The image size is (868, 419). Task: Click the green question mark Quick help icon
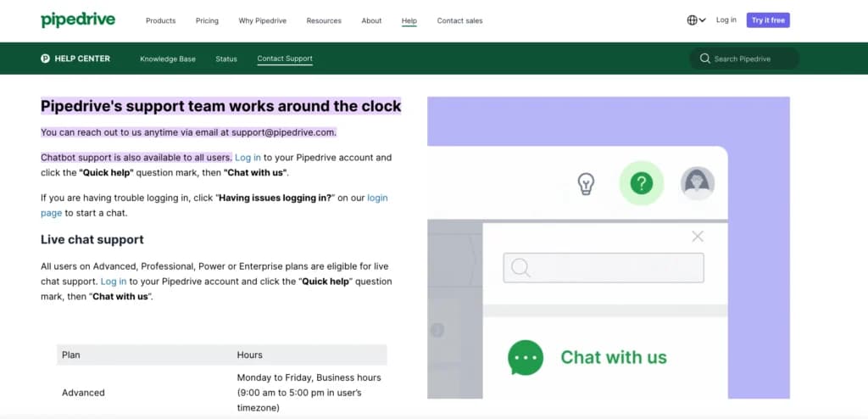642,183
